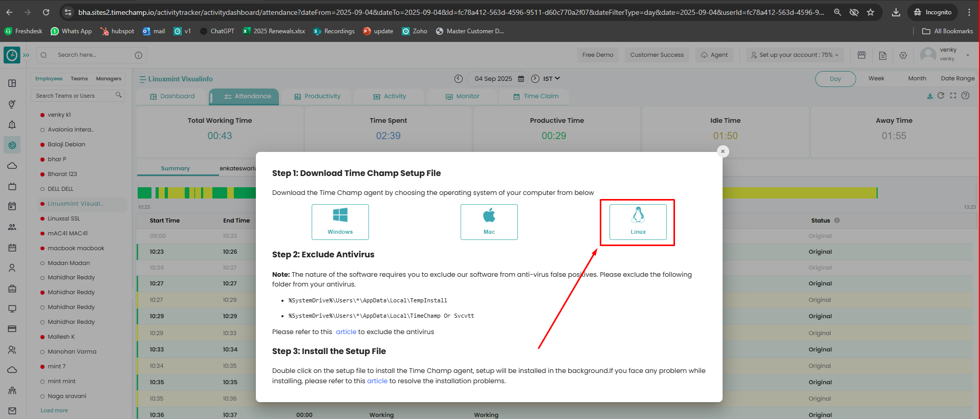Viewport: 980px width, 419px height.
Task: Download the Windows setup file
Action: (x=340, y=222)
